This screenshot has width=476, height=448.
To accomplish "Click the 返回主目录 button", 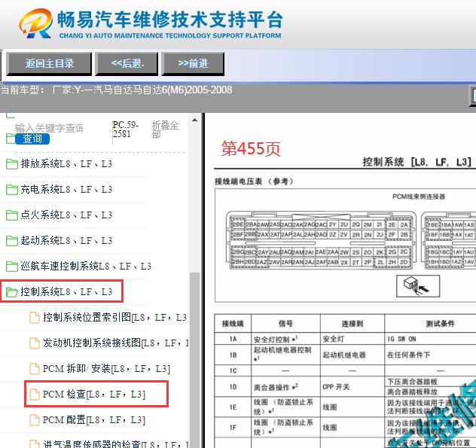I will pos(49,64).
